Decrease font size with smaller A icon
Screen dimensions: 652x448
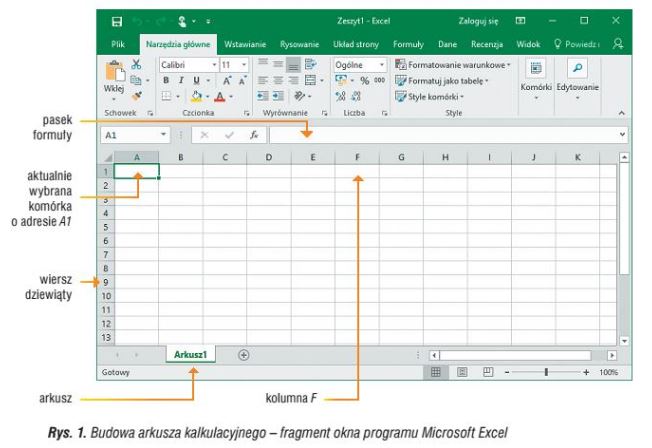coord(242,81)
